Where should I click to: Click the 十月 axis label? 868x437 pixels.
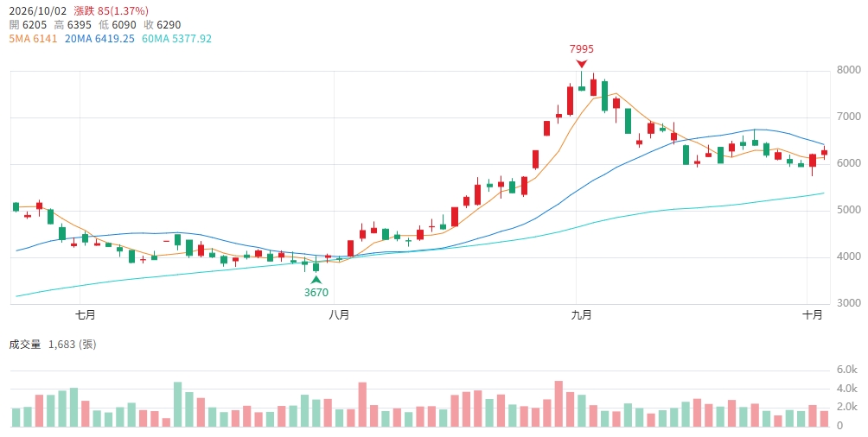(x=812, y=315)
